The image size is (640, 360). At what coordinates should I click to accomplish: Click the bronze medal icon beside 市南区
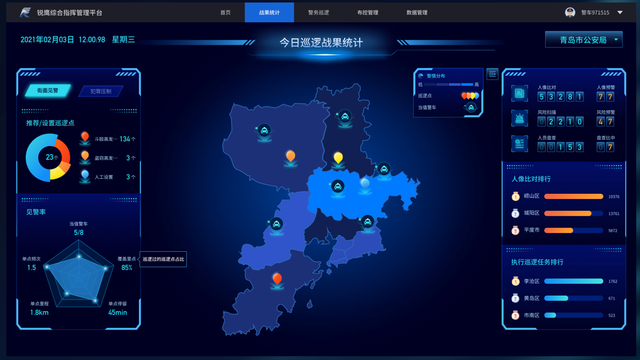(x=516, y=315)
